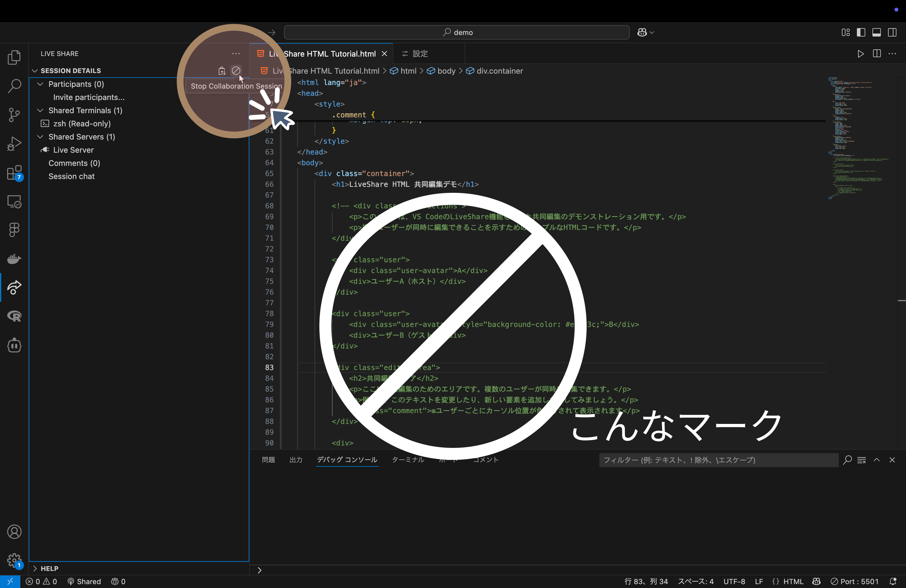Open Comments (0) item

coord(74,163)
